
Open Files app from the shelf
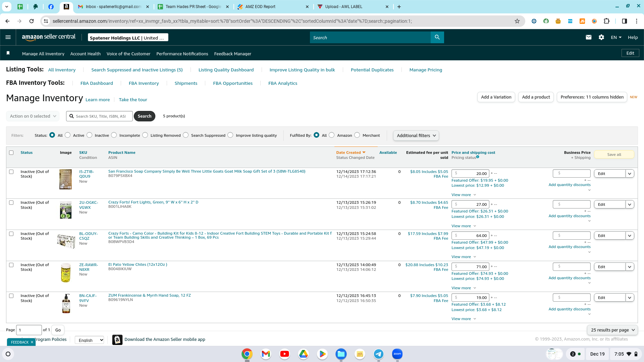click(x=341, y=354)
